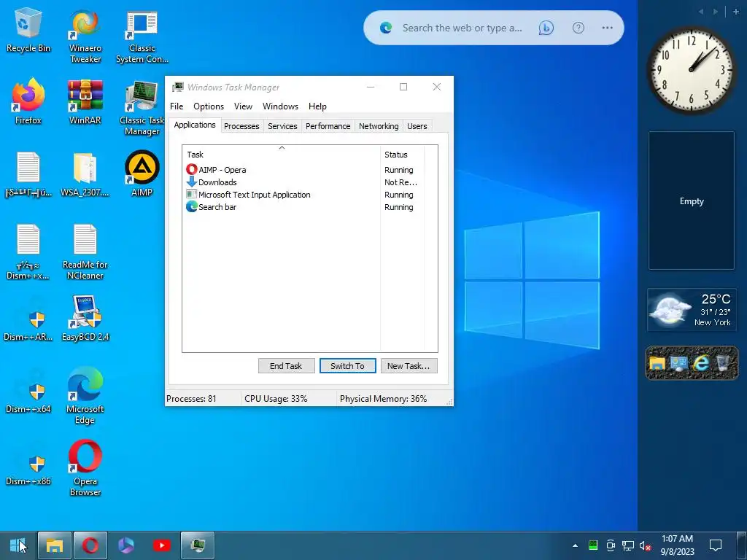Open YouTube taskbar icon

click(x=161, y=545)
